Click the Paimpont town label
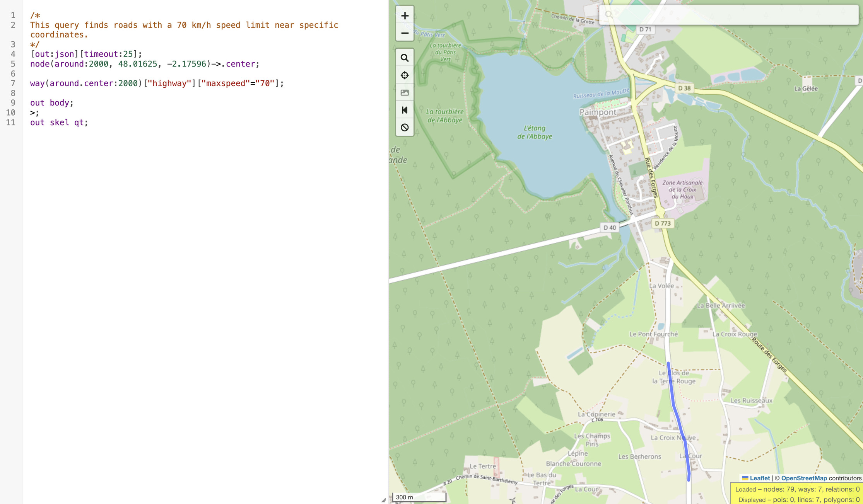 (x=598, y=112)
